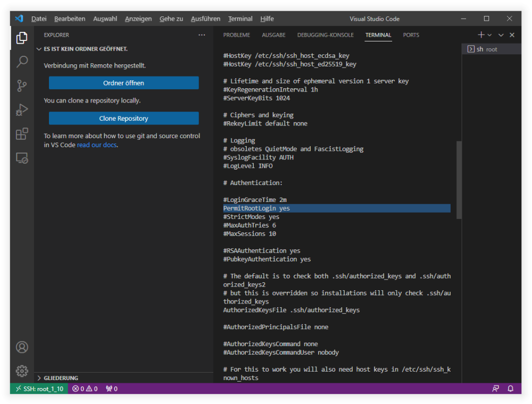
Task: Open Remote Explorer view icon
Action: click(22, 158)
